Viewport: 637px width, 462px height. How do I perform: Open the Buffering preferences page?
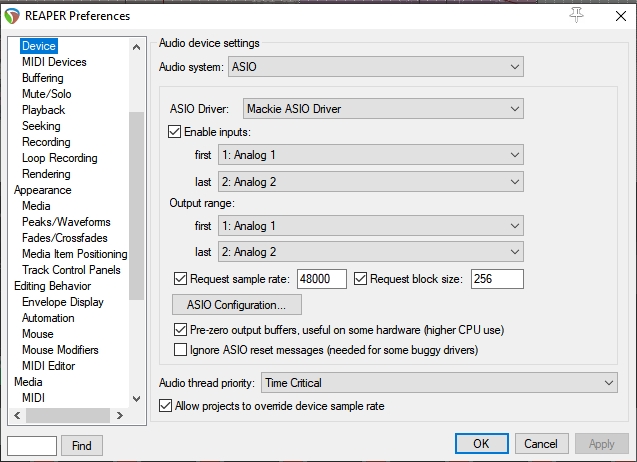[x=43, y=78]
